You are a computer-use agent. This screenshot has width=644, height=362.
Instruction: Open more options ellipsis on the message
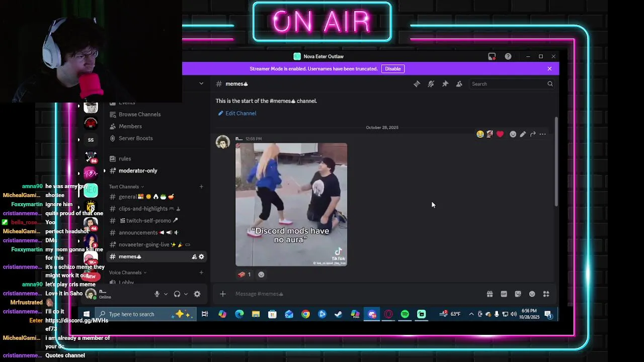(x=542, y=134)
